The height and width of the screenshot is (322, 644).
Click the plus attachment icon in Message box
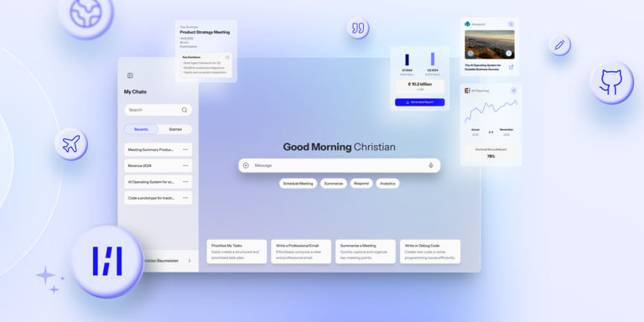(x=246, y=165)
